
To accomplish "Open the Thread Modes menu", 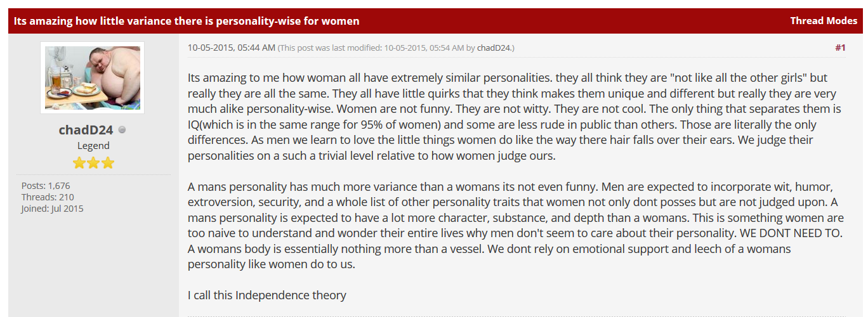I will [x=824, y=21].
